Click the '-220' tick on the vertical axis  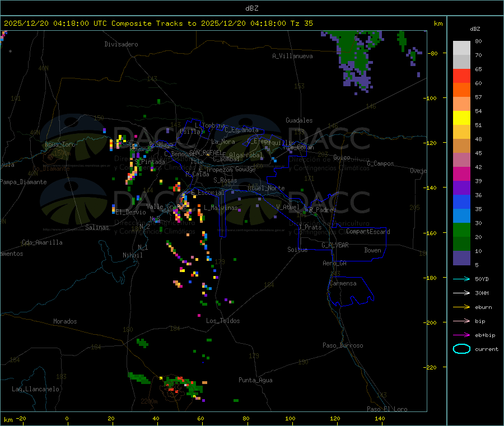(x=431, y=367)
